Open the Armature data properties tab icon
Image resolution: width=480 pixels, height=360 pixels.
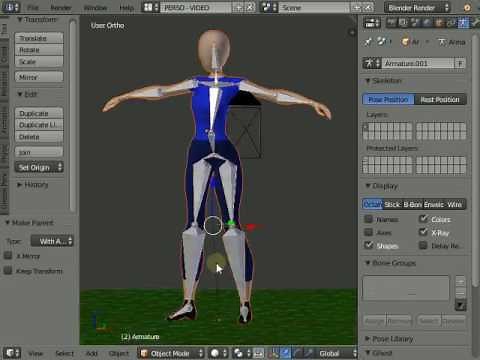point(463,23)
